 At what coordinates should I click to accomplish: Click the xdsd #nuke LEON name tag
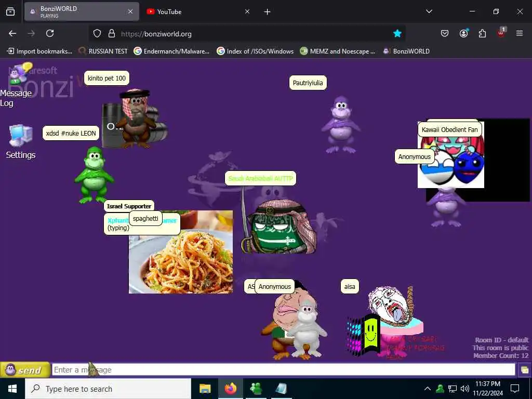tap(71, 133)
